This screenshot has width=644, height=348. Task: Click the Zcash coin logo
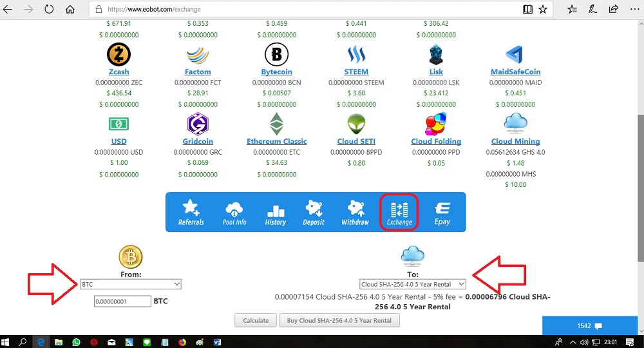point(118,54)
